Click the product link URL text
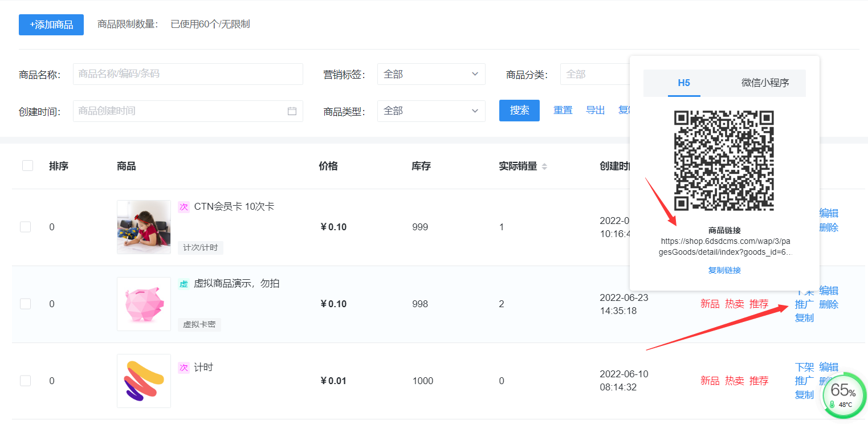Viewport: 868px width, 424px height. coord(724,247)
